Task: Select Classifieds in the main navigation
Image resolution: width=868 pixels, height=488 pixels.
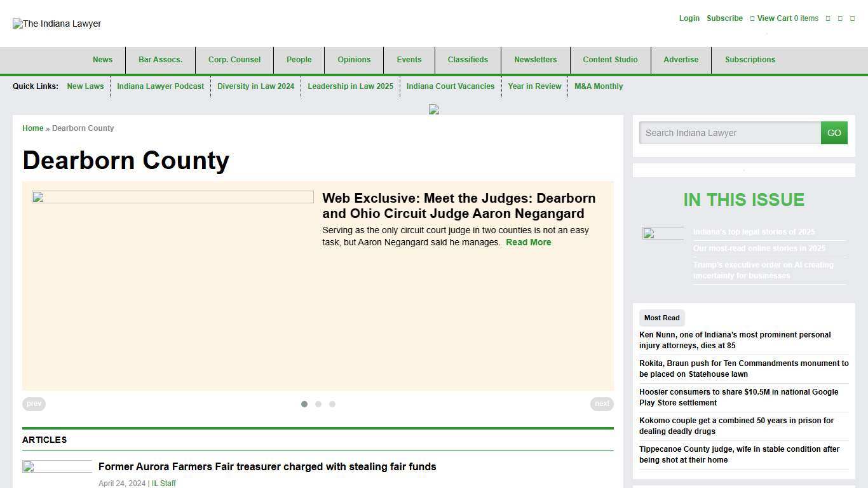Action: tap(468, 60)
